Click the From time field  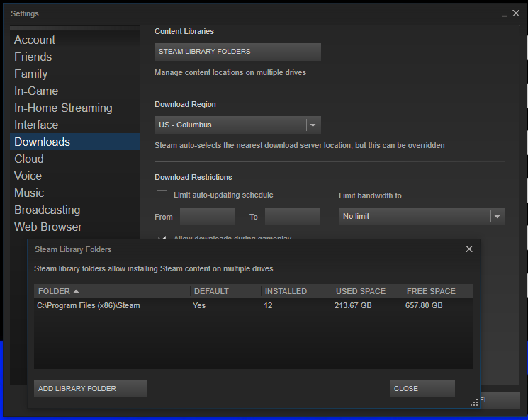click(208, 217)
